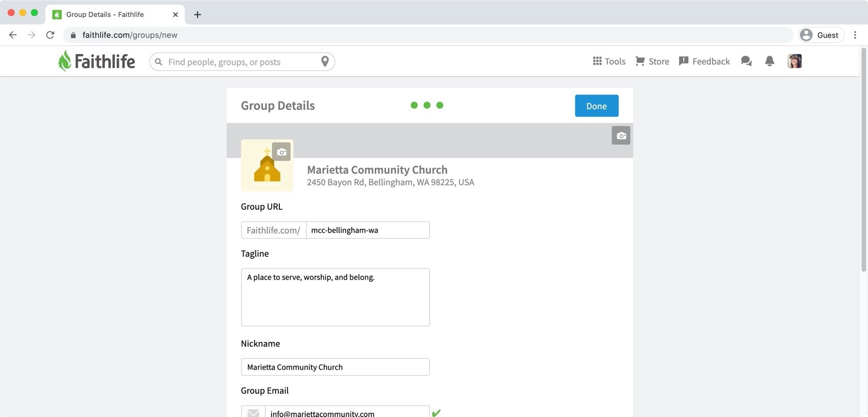Click the Done button
The height and width of the screenshot is (417, 868).
coord(596,106)
